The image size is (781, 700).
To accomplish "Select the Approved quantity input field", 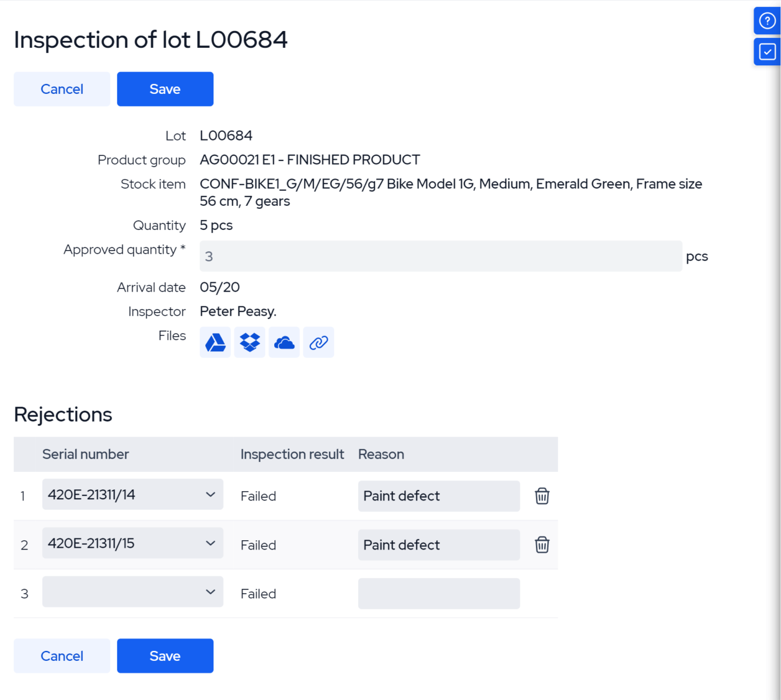I will (440, 256).
